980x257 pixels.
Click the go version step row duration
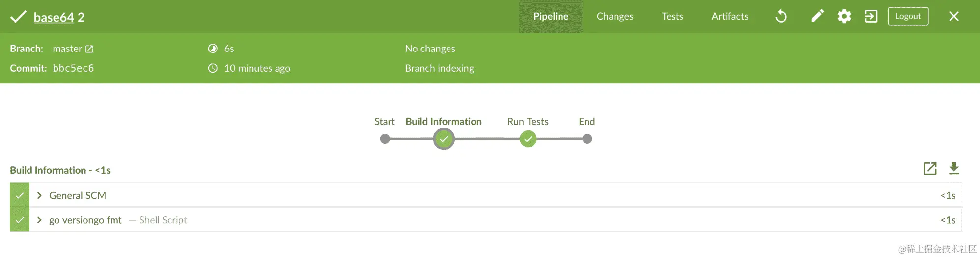[948, 220]
